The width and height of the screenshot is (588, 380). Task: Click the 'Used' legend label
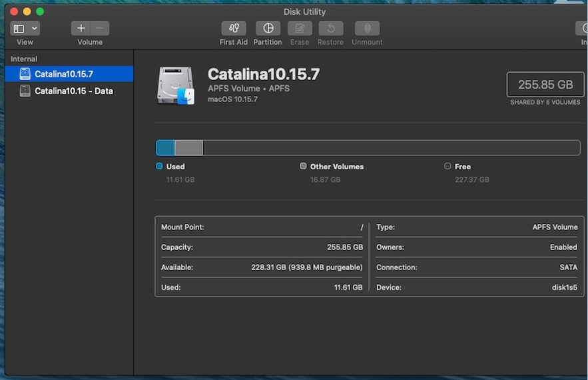coord(176,167)
